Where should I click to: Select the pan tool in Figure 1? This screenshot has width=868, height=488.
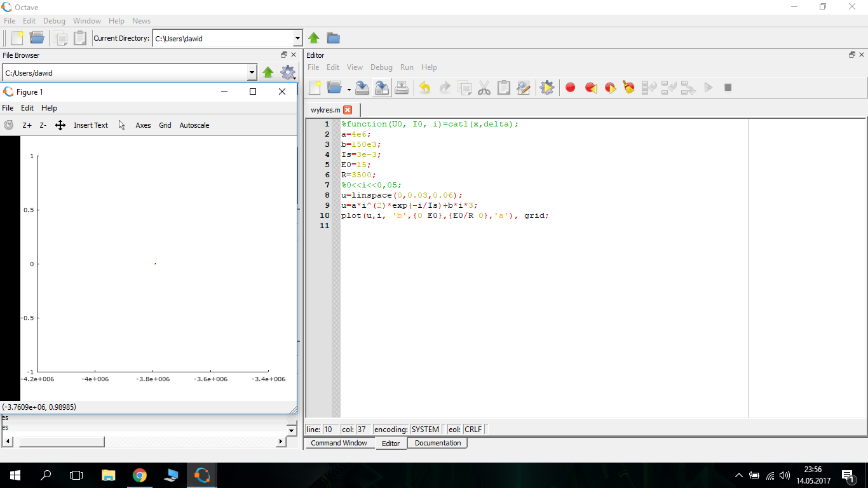[60, 125]
